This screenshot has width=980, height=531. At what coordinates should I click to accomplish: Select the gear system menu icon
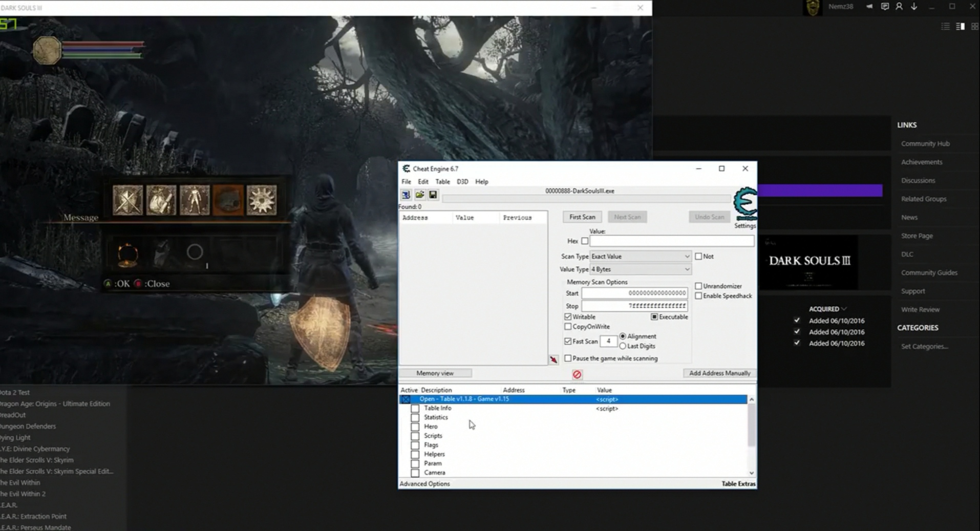coord(262,200)
